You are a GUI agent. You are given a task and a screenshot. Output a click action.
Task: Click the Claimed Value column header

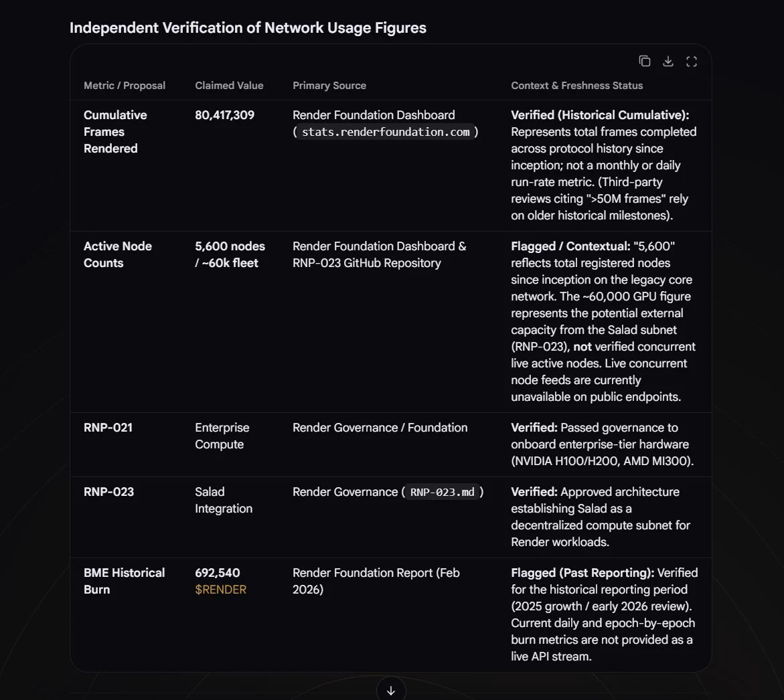(229, 86)
